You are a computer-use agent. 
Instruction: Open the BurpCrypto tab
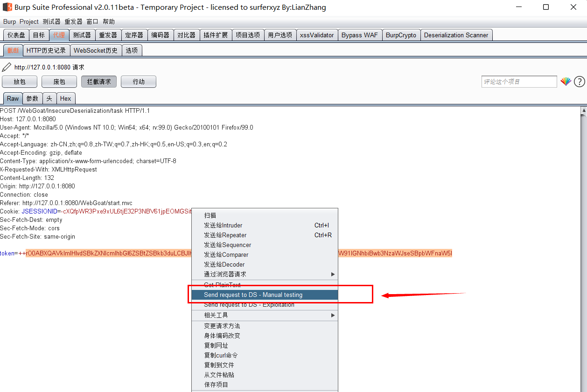coord(401,35)
